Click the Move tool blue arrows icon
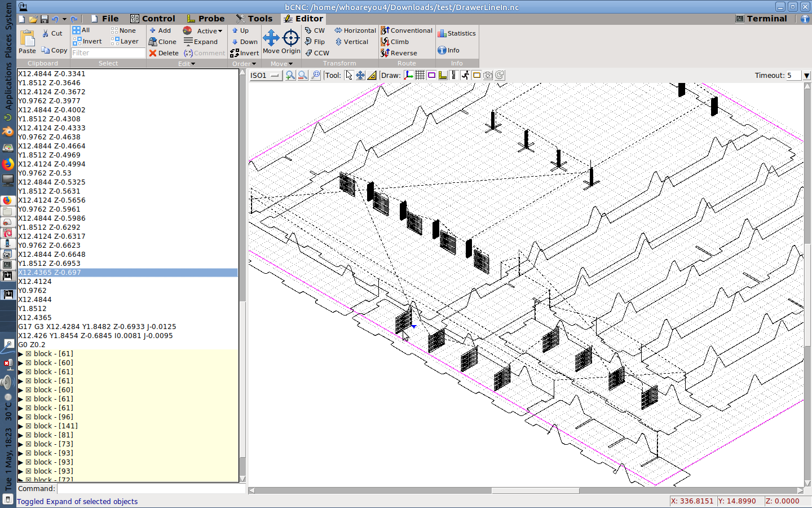 [x=271, y=38]
